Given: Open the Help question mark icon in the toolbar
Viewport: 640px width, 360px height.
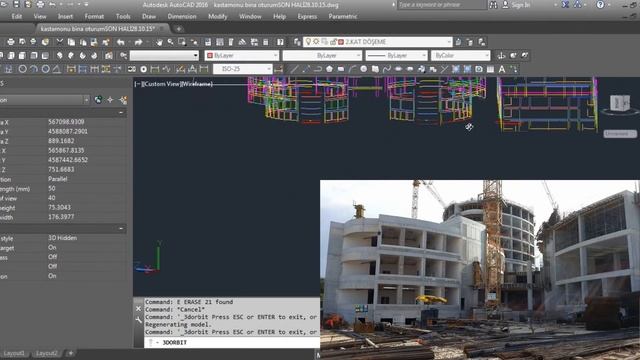Looking at the screenshot, I should click(280, 42).
